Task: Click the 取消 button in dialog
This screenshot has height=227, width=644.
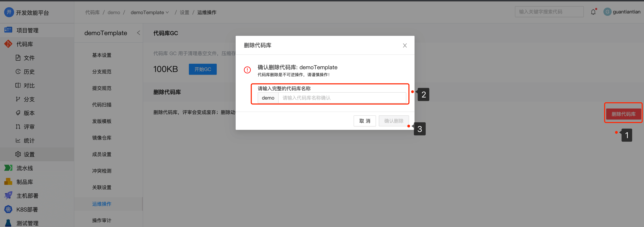Action: (x=364, y=121)
